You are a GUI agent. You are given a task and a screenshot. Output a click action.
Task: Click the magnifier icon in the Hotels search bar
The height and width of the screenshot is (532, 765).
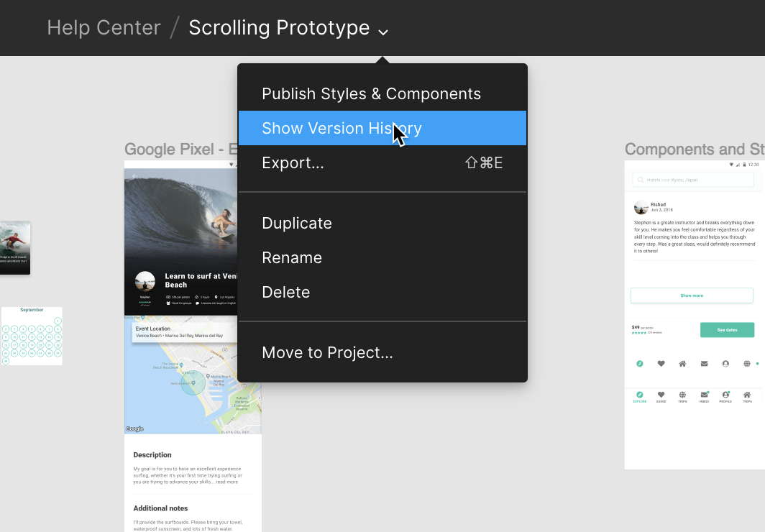(640, 180)
